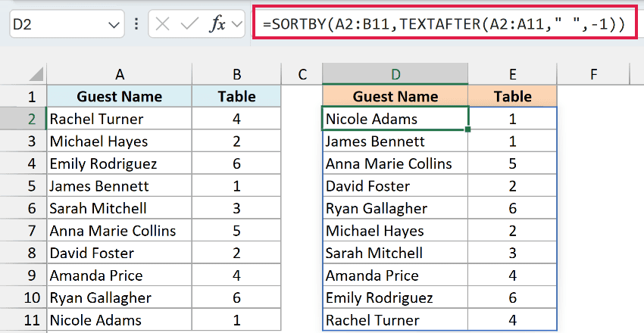Select row 2 header
This screenshot has width=644, height=333.
[x=23, y=119]
